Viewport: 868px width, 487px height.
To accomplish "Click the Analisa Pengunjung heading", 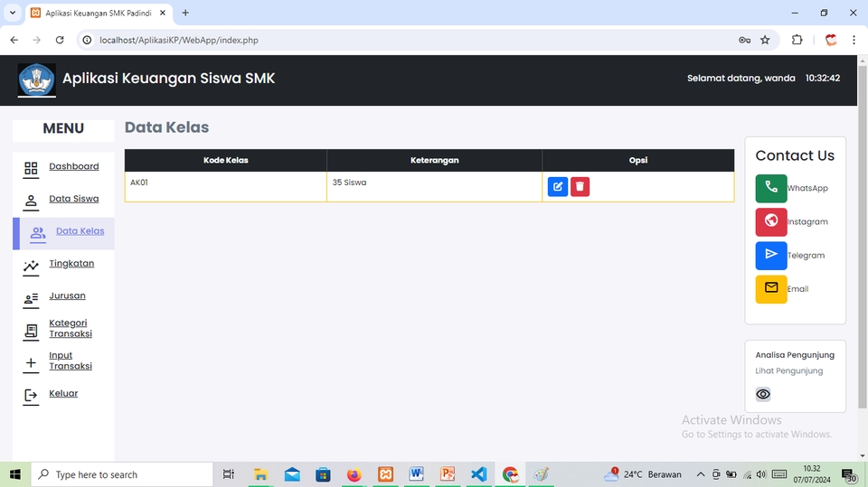I will tap(795, 355).
